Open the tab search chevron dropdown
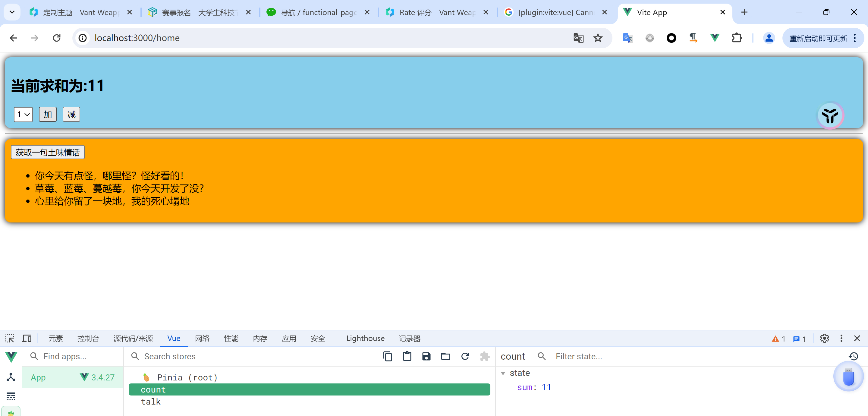 pos(12,12)
